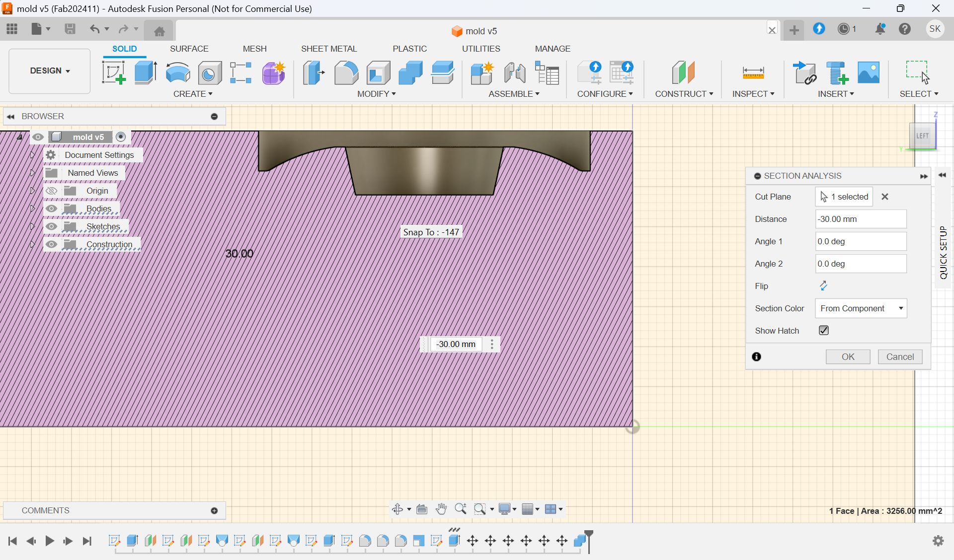Switch to the UTILITIES tab
This screenshot has height=560, width=954.
[x=481, y=49]
